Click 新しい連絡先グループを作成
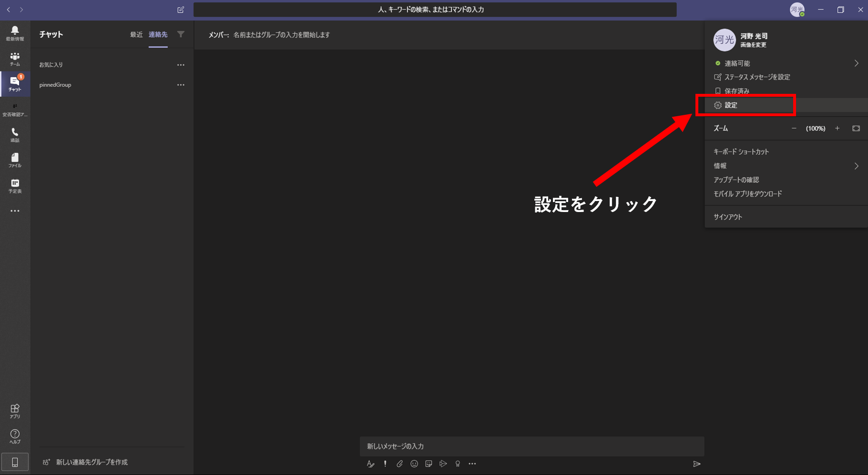This screenshot has width=868, height=475. 92,462
